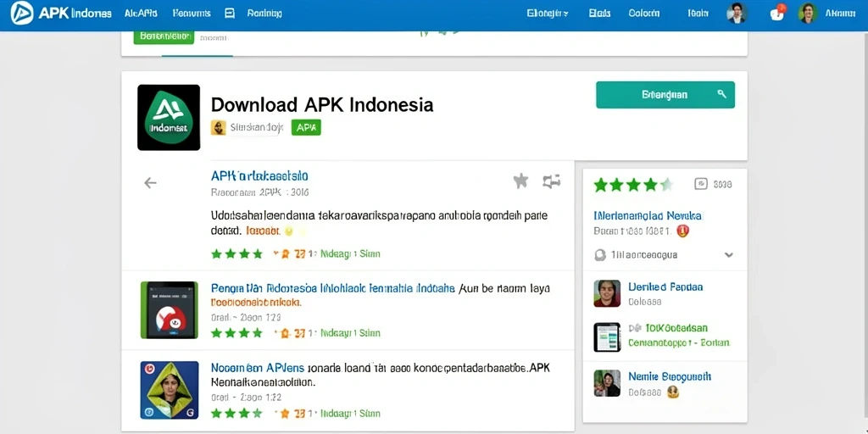Click the green APK badge under title
Image resolution: width=868 pixels, height=434 pixels.
tap(306, 127)
